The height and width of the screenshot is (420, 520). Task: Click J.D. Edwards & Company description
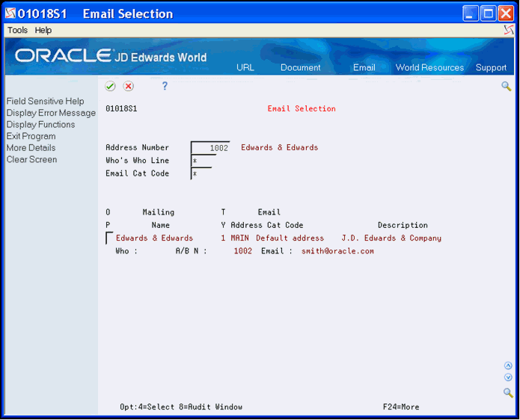point(391,238)
